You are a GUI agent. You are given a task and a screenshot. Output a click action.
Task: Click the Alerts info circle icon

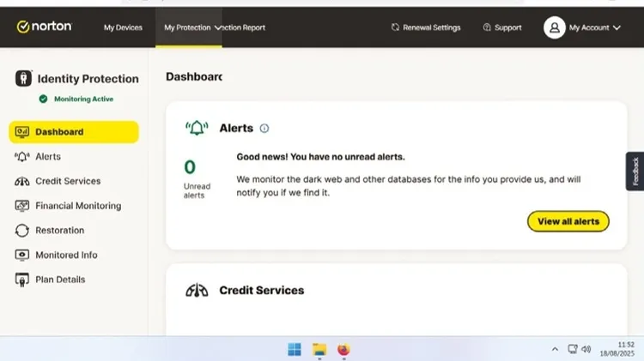coord(264,129)
